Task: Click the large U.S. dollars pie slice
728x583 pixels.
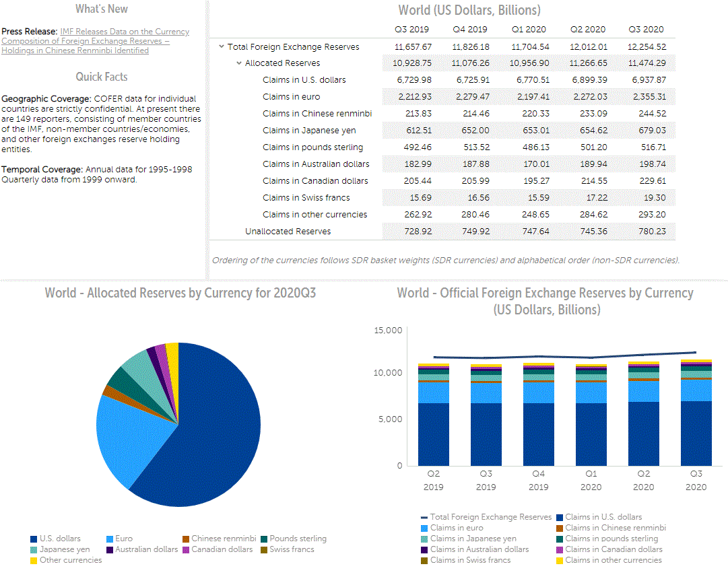Action: [x=216, y=431]
